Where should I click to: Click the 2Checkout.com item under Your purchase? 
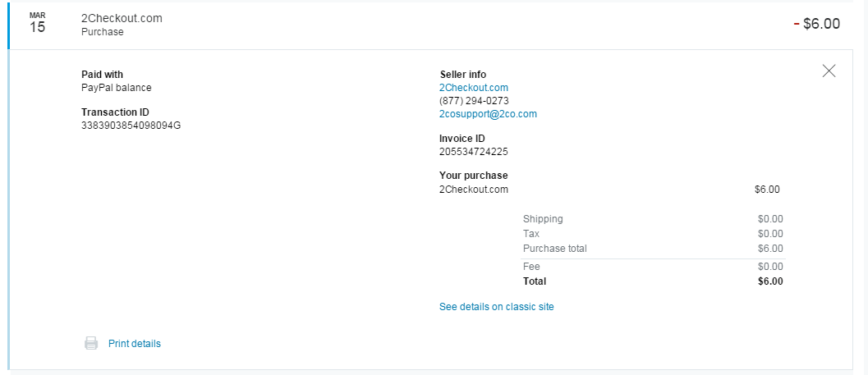click(474, 190)
